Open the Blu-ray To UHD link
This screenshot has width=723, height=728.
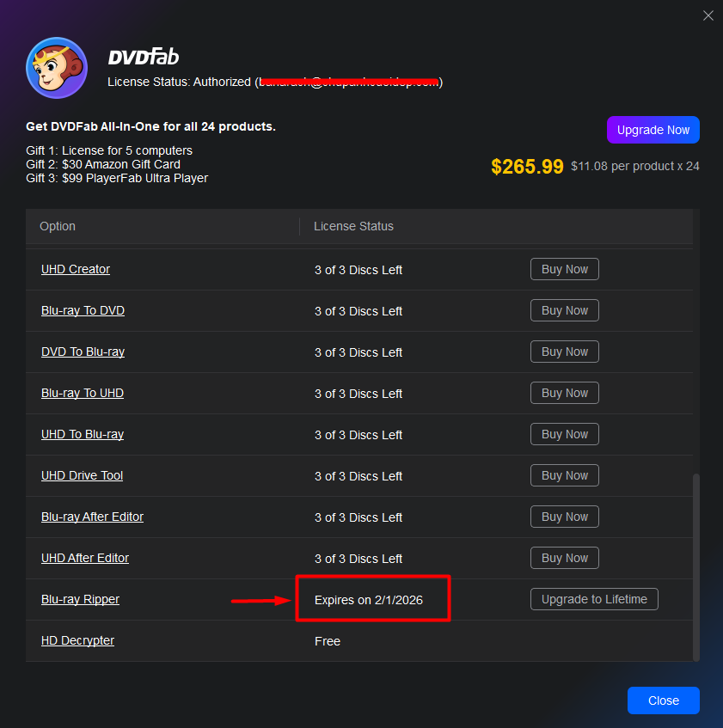pyautogui.click(x=83, y=393)
